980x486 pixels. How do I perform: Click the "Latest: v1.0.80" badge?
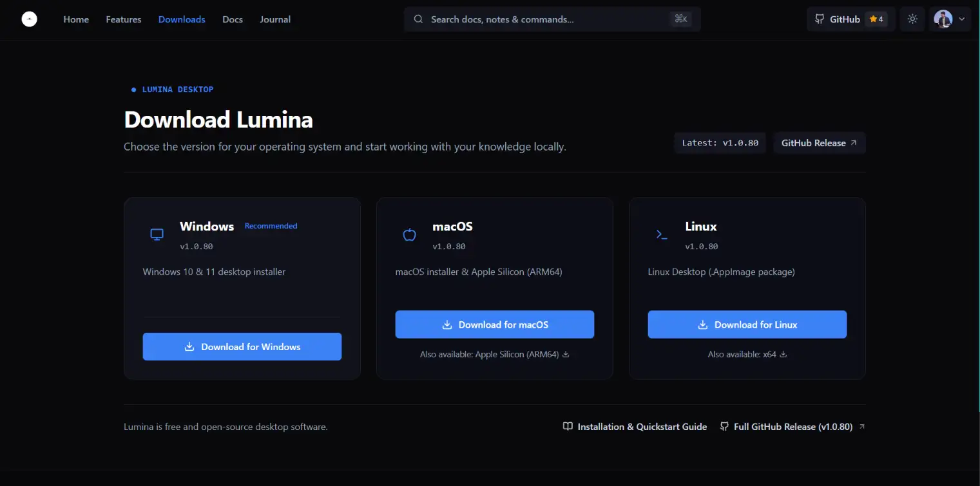pos(720,143)
